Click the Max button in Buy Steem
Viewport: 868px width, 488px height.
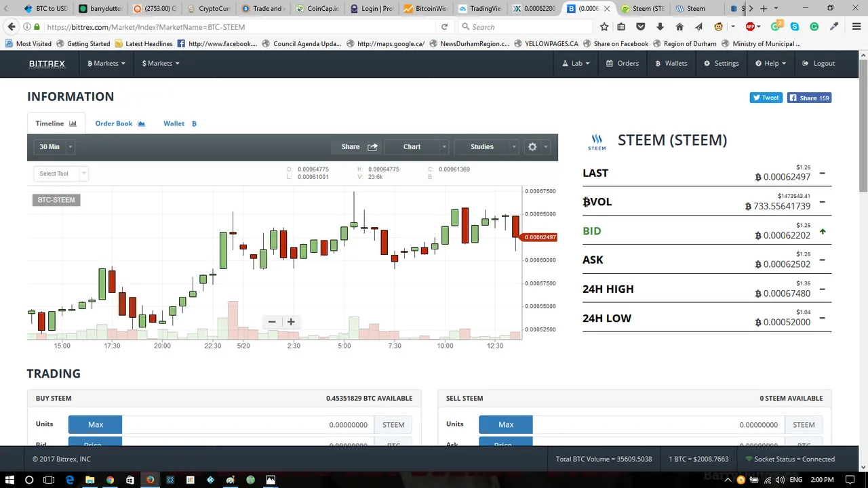[96, 424]
